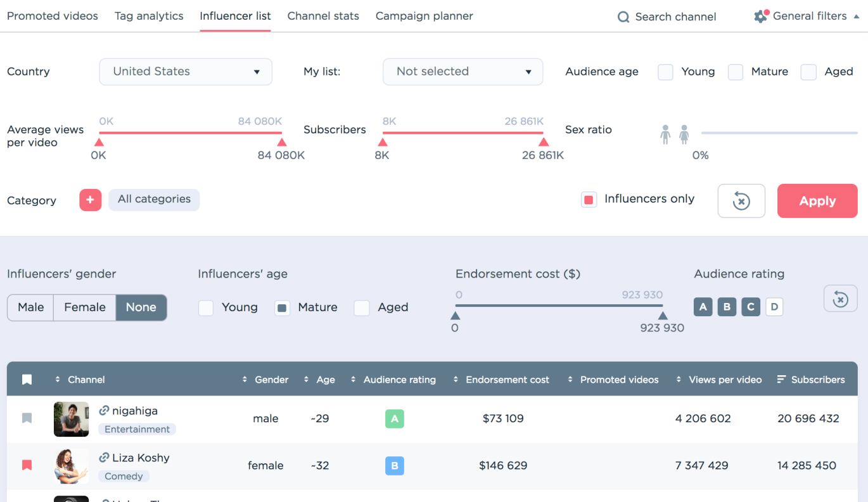Click the link icon next to nigahiga
The width and height of the screenshot is (868, 502).
pyautogui.click(x=105, y=411)
